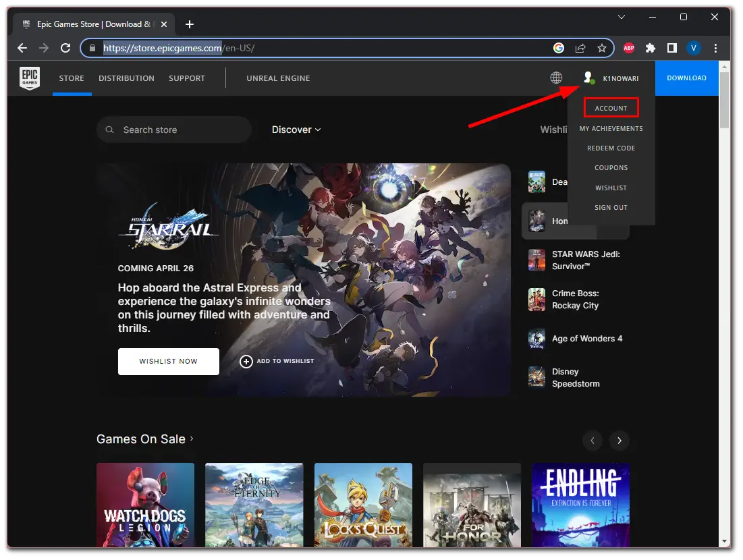Click the K1NOWARI user profile icon
This screenshot has height=560, width=743.
[589, 78]
